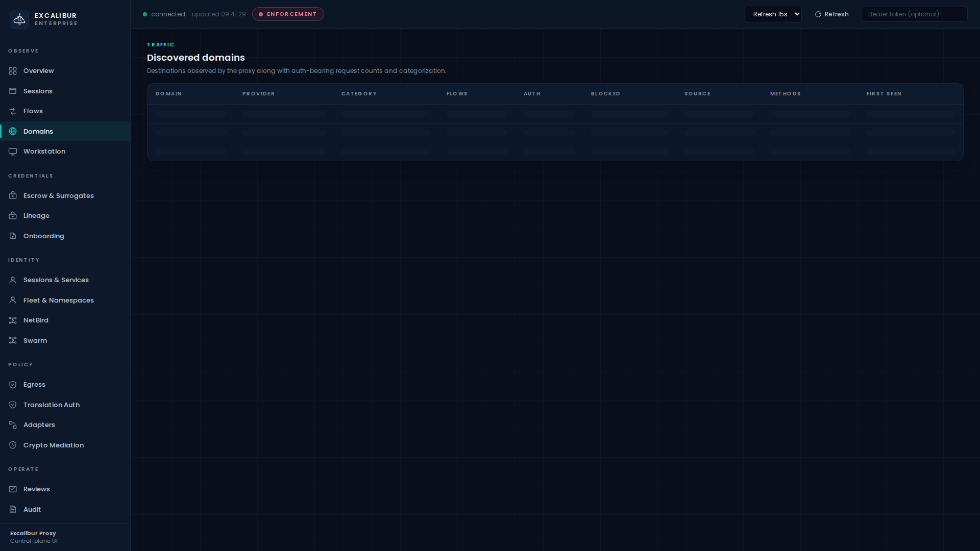The image size is (980, 551).
Task: Click the Escrow & Surrogates lock icon
Action: tap(13, 196)
